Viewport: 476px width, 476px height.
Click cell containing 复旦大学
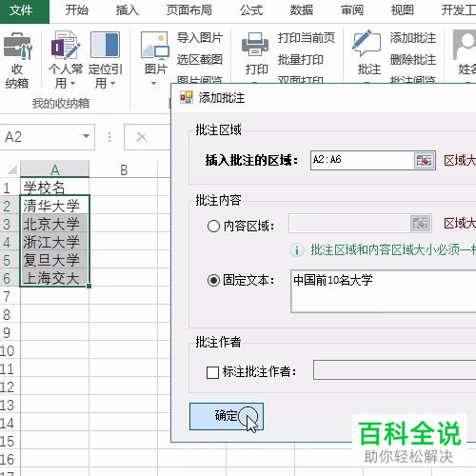[54, 260]
